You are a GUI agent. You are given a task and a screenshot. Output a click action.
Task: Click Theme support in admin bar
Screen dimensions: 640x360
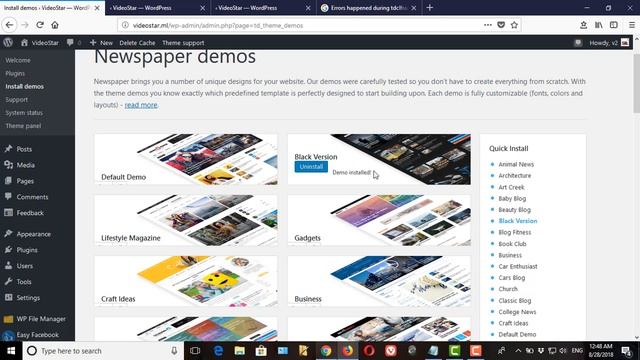pos(183,42)
